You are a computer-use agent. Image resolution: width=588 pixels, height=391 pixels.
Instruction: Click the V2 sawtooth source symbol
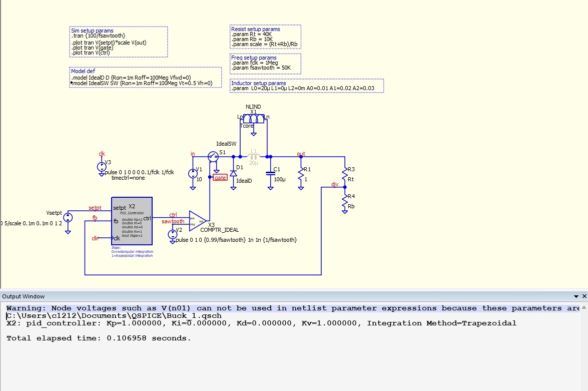[172, 234]
